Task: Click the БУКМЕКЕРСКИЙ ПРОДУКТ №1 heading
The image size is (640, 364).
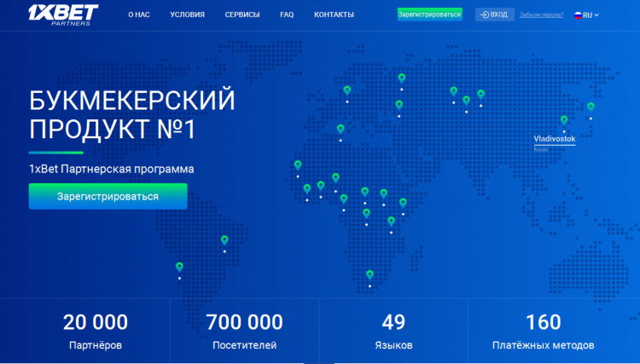Action: click(131, 114)
